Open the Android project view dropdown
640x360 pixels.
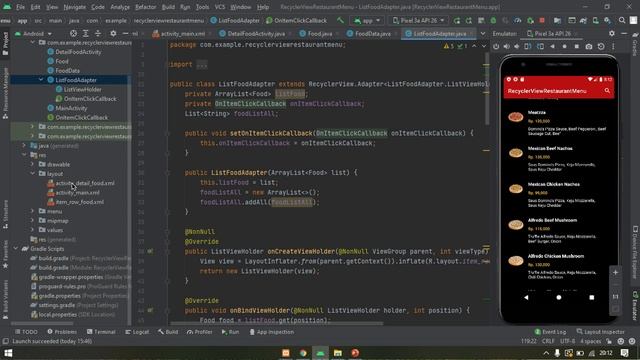tap(33, 33)
